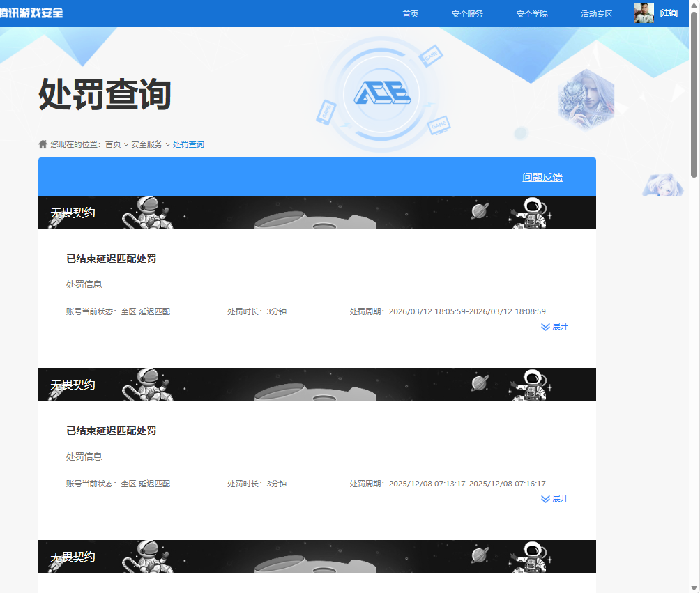The height and width of the screenshot is (593, 700).
Task: Click the first 已结束延迟匹配处罚 heading
Action: point(111,259)
